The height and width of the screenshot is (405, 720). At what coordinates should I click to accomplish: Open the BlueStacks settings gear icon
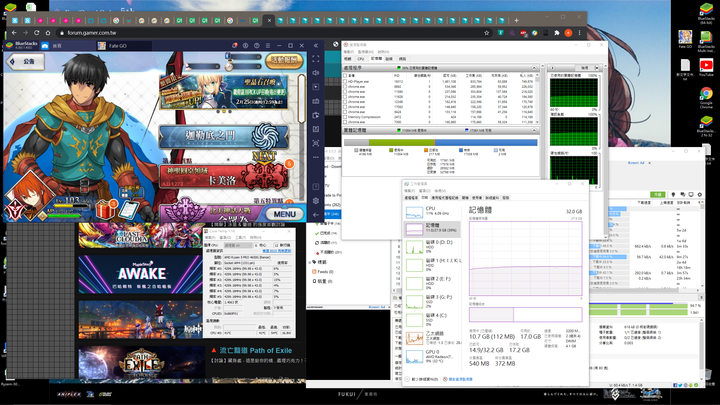tap(316, 201)
